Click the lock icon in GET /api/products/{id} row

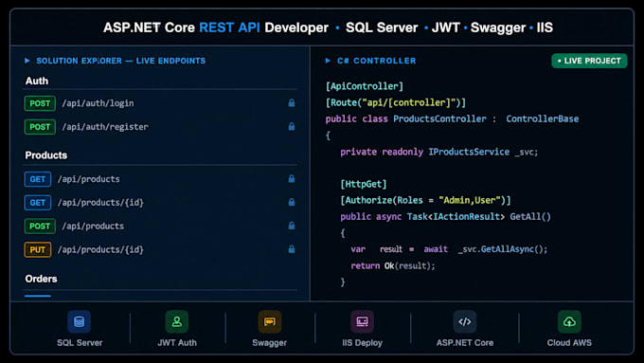pos(291,202)
